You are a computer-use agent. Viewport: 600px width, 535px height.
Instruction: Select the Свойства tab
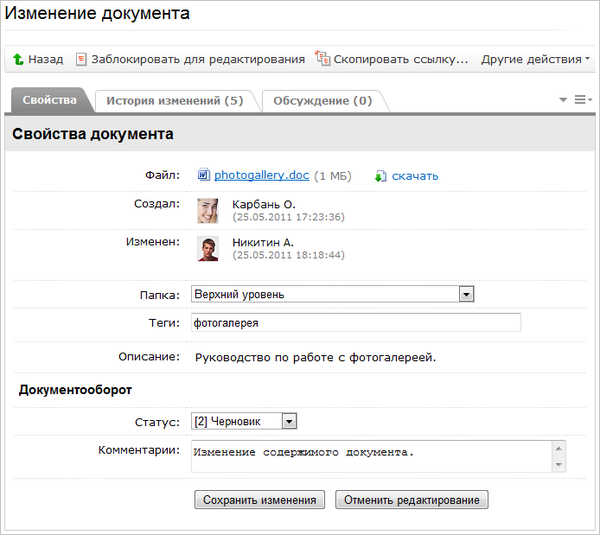49,101
